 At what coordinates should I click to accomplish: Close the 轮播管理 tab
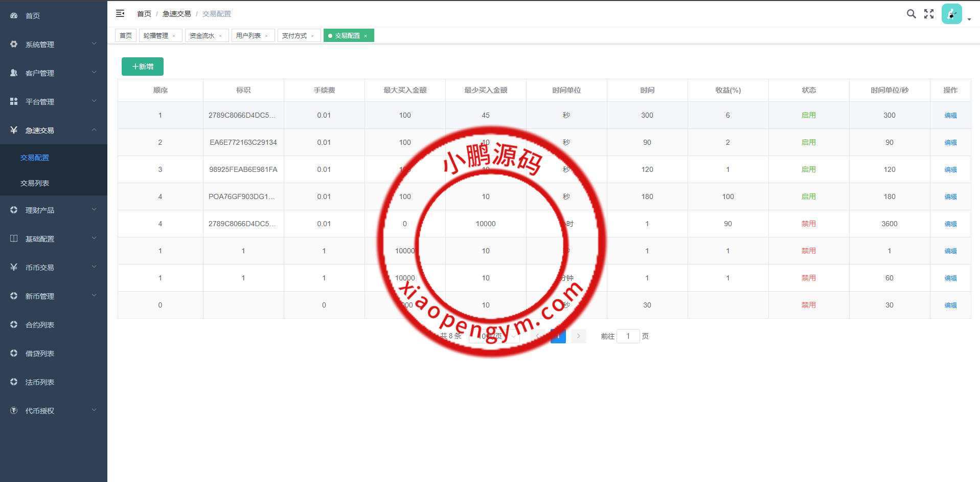[x=174, y=36]
